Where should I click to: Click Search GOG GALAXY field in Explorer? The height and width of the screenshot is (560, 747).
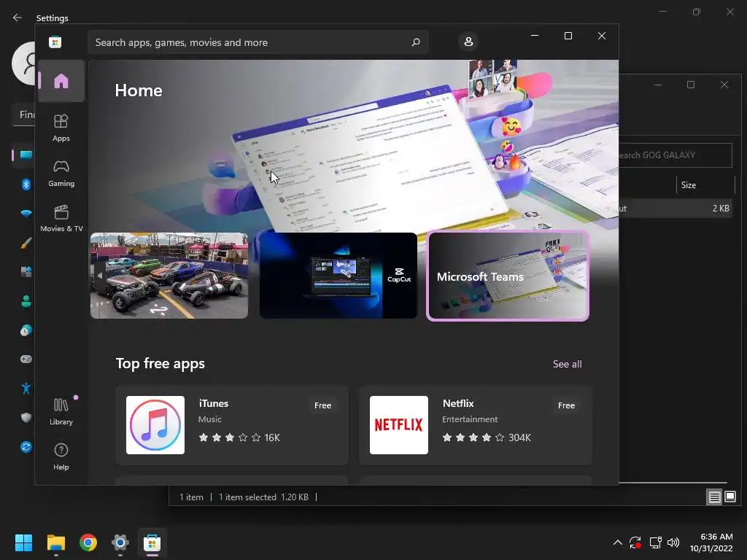pyautogui.click(x=675, y=155)
